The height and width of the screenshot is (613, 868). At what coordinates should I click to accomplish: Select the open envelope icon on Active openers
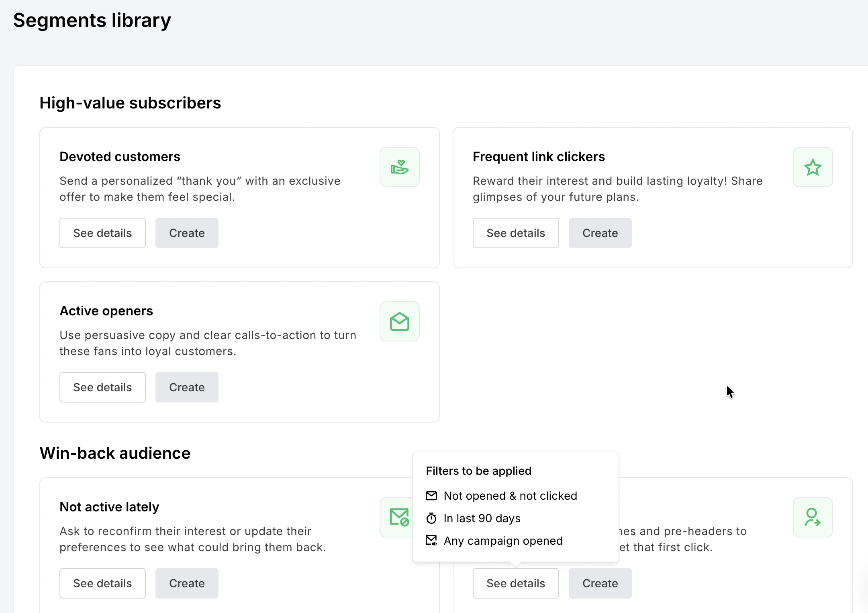click(x=399, y=321)
